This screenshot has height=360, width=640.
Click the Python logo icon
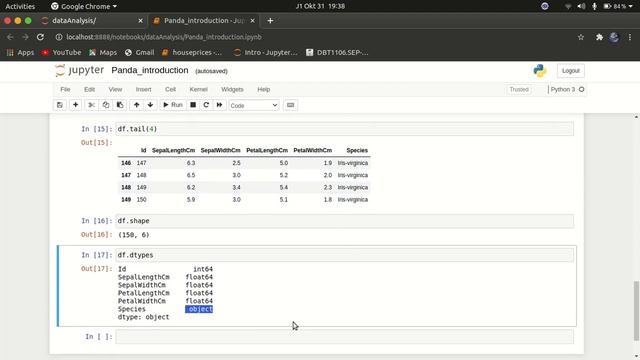(x=540, y=71)
